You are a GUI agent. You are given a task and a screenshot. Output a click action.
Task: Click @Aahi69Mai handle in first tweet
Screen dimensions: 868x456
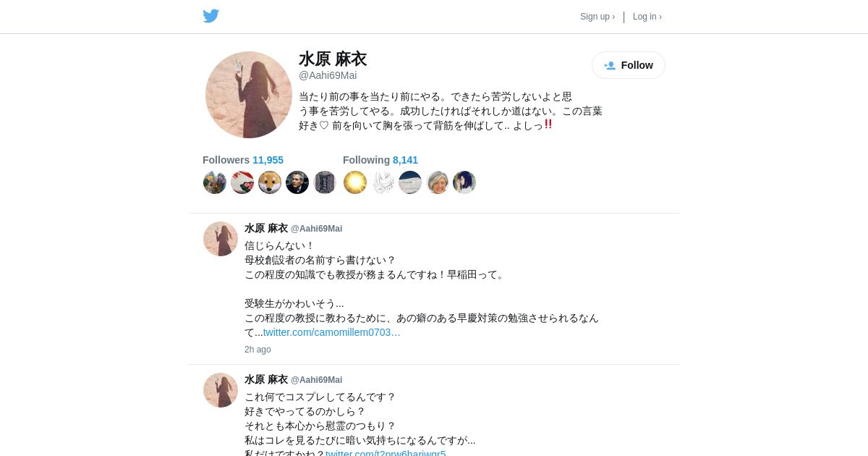point(317,229)
